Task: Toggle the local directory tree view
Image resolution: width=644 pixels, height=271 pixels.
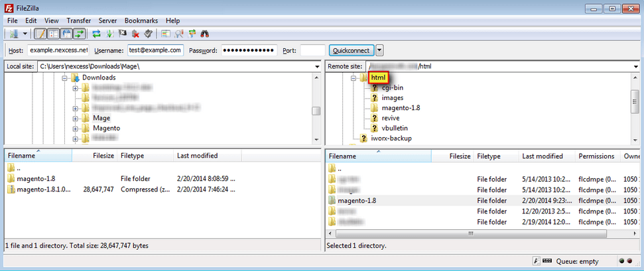Action: pos(54,34)
